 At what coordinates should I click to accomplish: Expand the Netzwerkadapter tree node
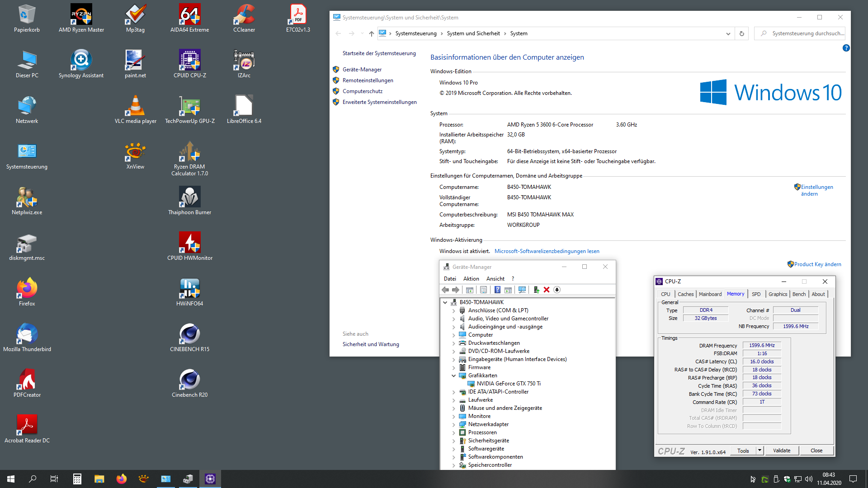pyautogui.click(x=453, y=424)
